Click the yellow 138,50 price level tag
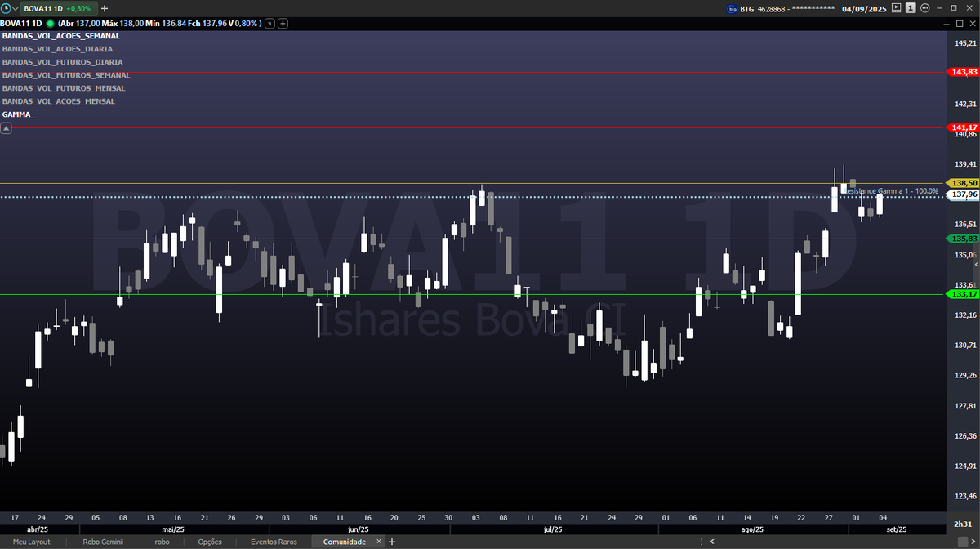Viewport: 980px width, 549px height. pyautogui.click(x=963, y=183)
